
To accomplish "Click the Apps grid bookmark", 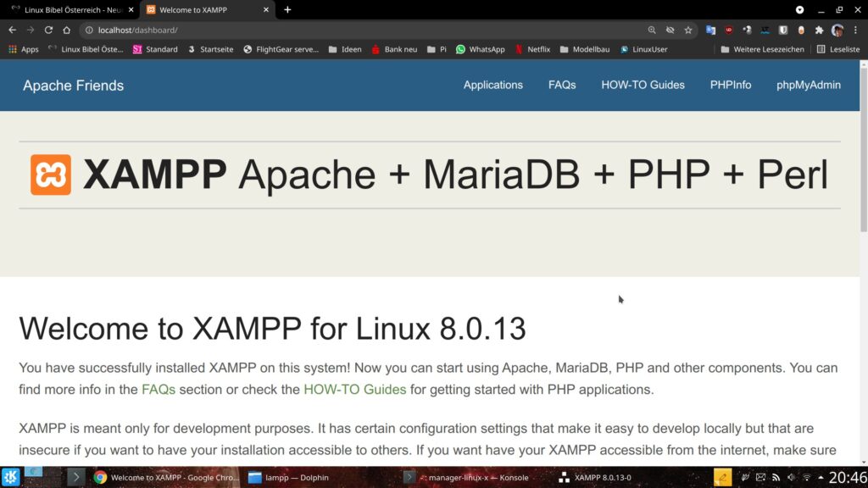I will click(x=23, y=49).
